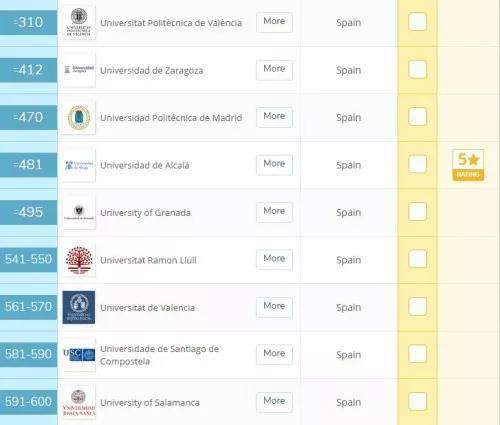Click the Universidad de Zaragoza logo
The image size is (500, 425).
79,70
